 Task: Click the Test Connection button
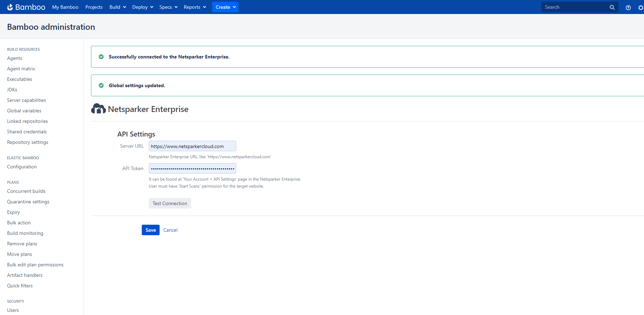170,203
